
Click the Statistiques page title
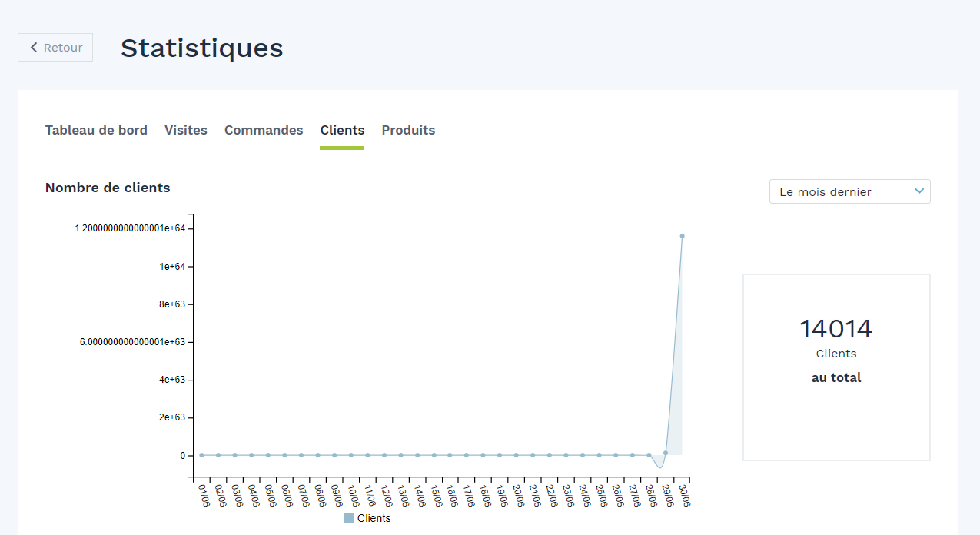pyautogui.click(x=202, y=48)
